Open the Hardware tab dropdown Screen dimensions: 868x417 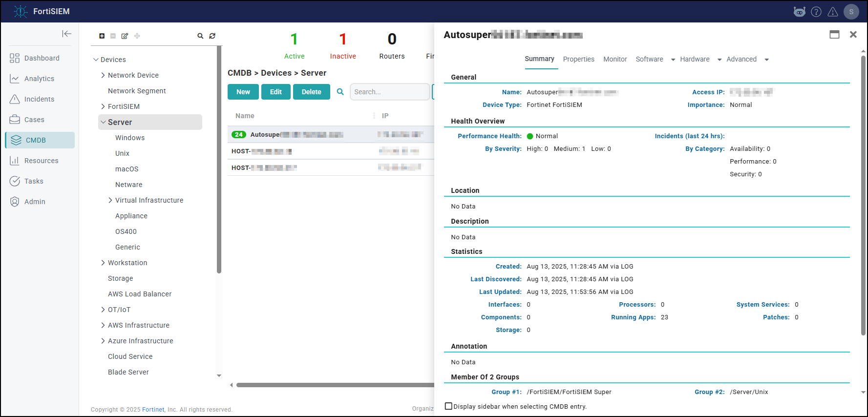pyautogui.click(x=720, y=60)
